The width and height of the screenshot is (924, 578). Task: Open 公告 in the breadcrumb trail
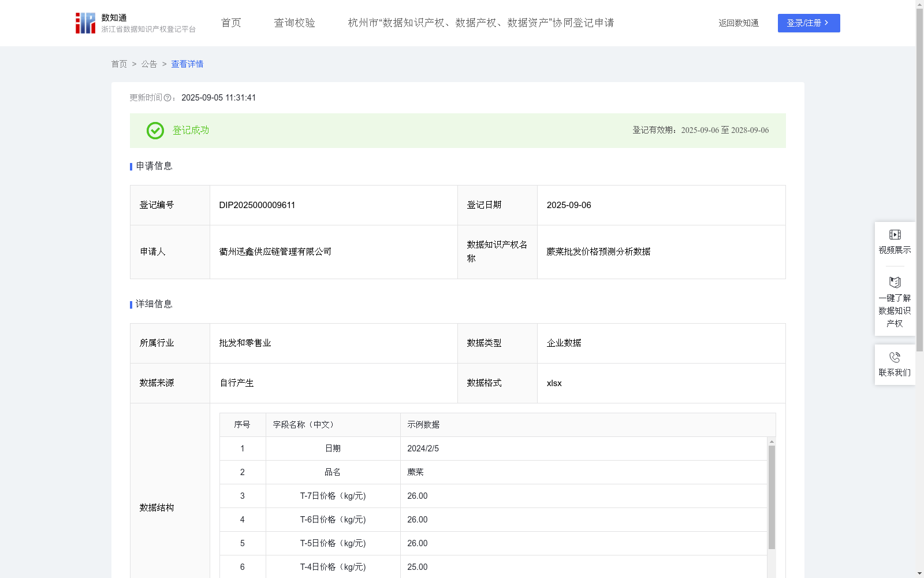click(149, 64)
